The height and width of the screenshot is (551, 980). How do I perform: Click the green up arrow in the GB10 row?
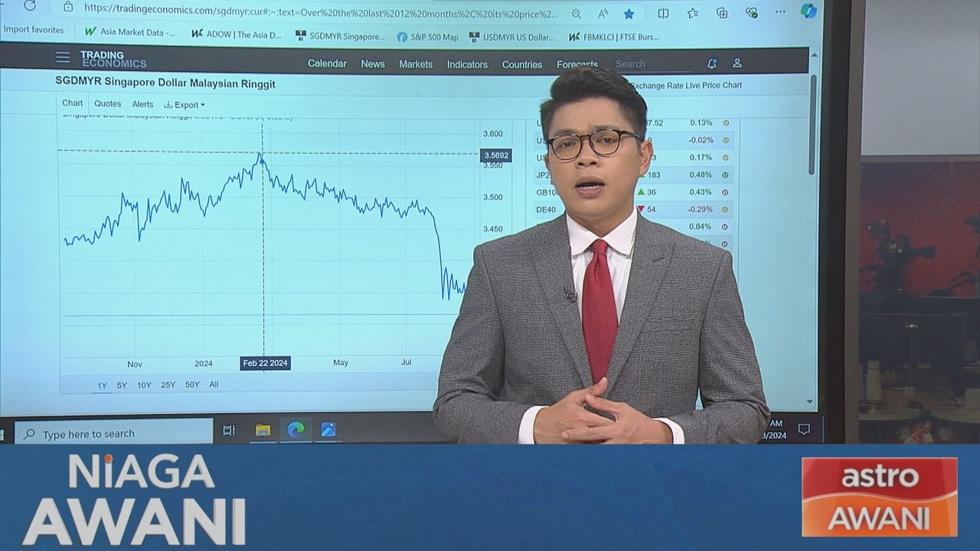[641, 192]
